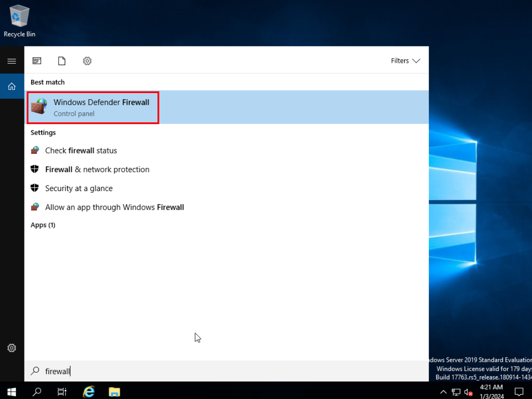Choose the Settings filter gear icon
532x399 pixels.
click(87, 61)
